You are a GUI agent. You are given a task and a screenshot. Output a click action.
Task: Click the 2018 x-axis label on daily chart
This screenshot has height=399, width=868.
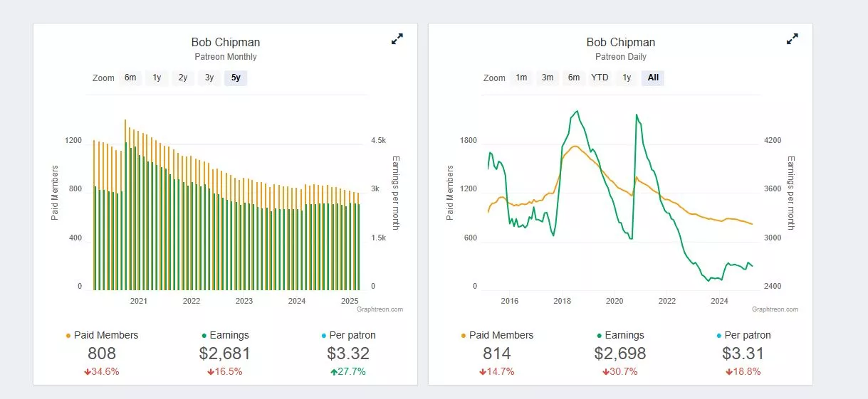pos(563,301)
